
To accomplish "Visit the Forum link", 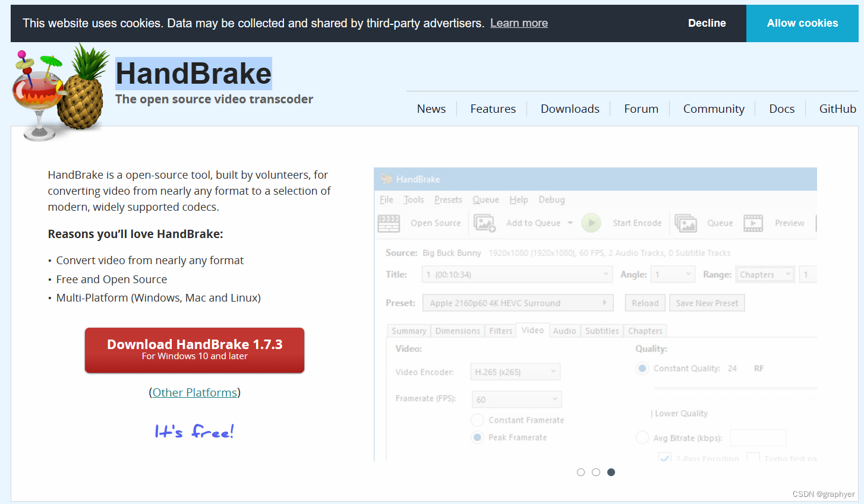I will (x=641, y=109).
